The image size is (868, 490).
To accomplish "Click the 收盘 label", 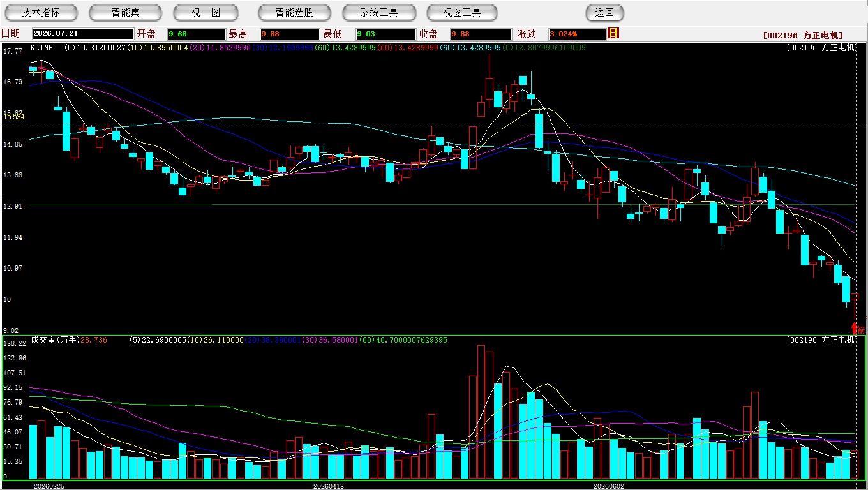I will pyautogui.click(x=428, y=34).
